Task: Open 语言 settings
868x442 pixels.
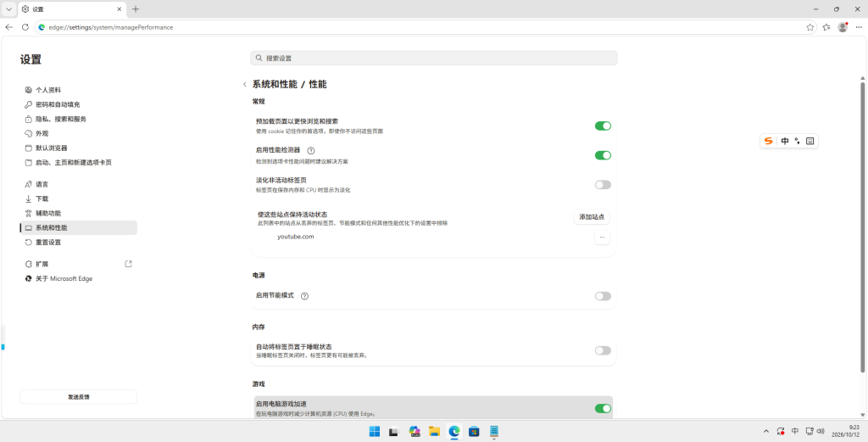Action: tap(78, 184)
